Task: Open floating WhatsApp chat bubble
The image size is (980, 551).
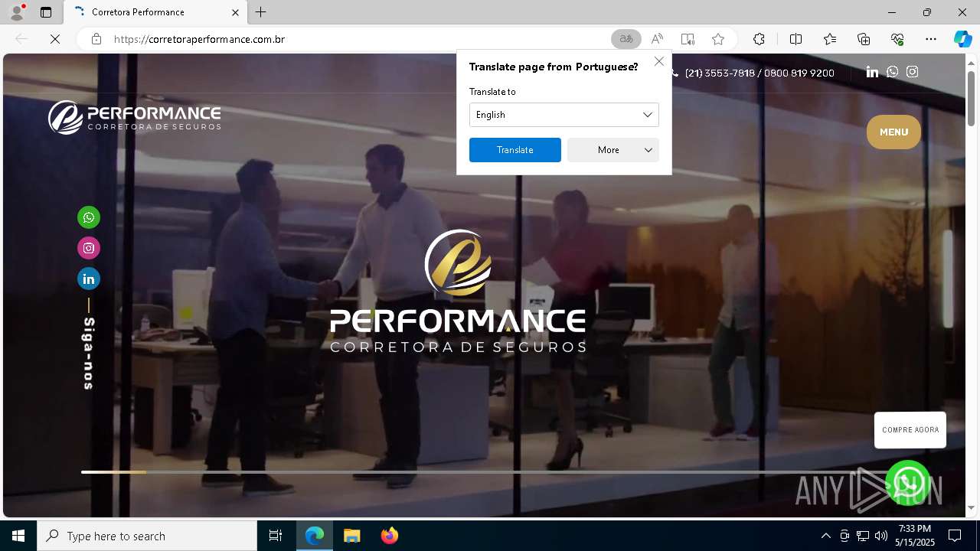Action: coord(908,483)
